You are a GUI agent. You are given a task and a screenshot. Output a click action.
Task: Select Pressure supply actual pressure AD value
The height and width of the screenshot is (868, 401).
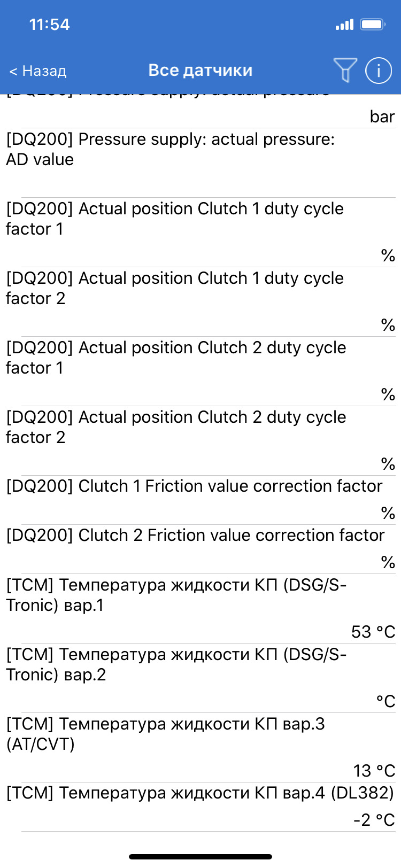pyautogui.click(x=200, y=163)
